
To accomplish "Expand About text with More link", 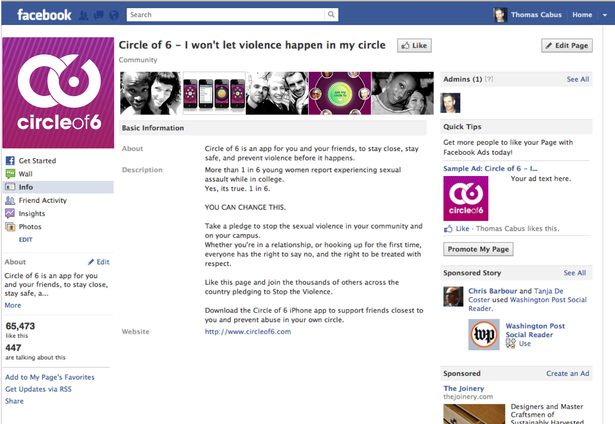I will (13, 305).
